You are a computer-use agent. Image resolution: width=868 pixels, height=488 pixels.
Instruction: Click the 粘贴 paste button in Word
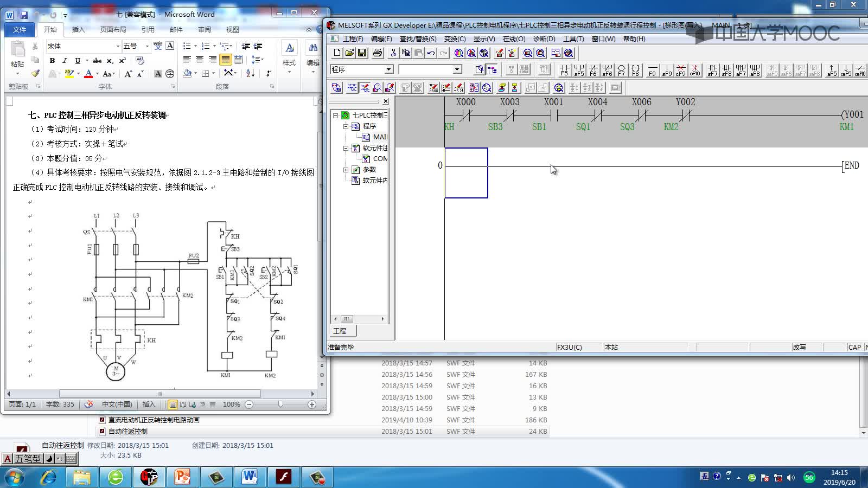17,57
